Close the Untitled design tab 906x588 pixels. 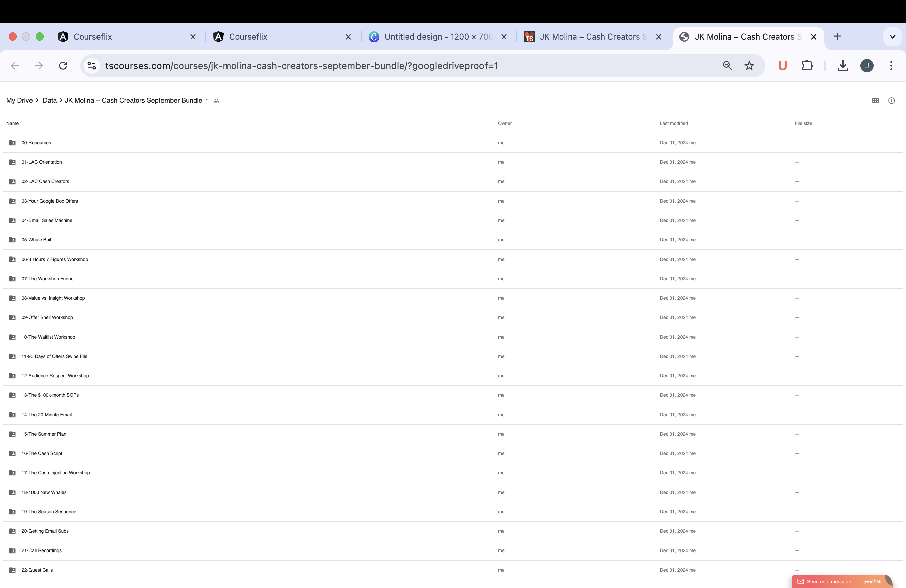[504, 37]
